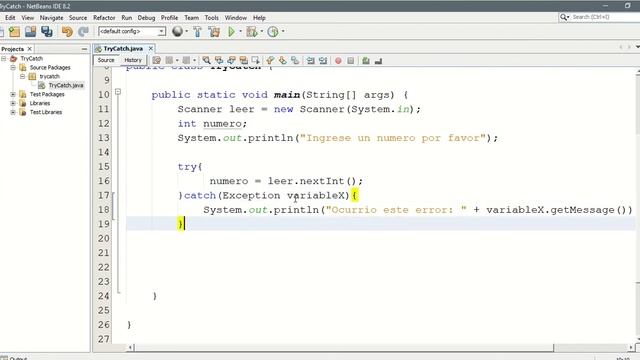Collapse the Source Packages node
The height and width of the screenshot is (360, 640).
pyautogui.click(x=13, y=68)
